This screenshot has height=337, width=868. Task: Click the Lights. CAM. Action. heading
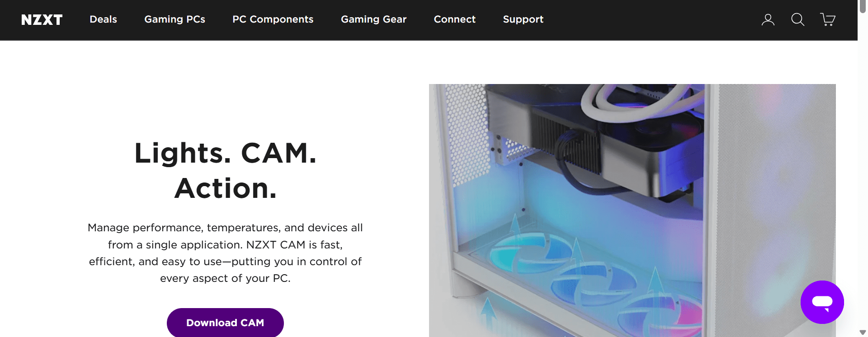[225, 170]
